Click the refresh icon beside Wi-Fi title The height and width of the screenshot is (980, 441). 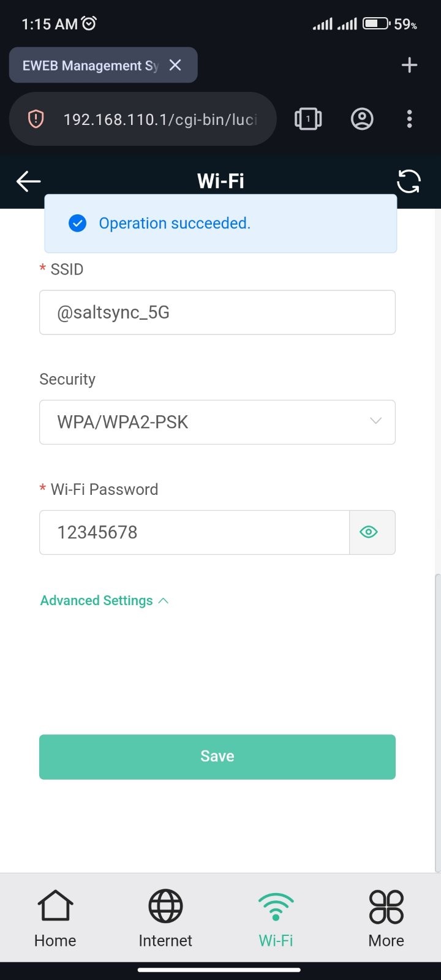(x=409, y=181)
